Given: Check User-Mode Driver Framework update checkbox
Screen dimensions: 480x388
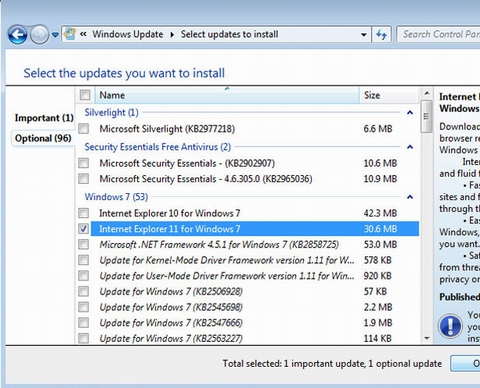Looking at the screenshot, I should point(83,276).
